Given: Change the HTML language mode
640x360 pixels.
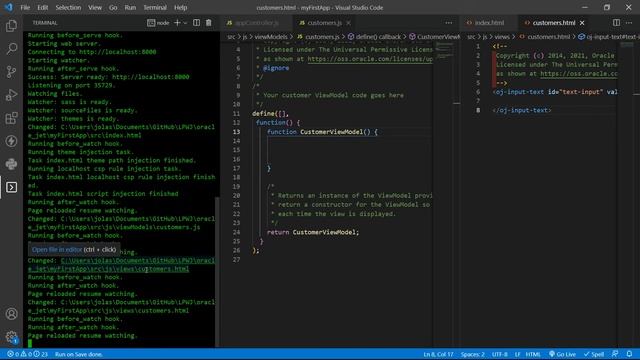Looking at the screenshot, I should click(x=533, y=354).
